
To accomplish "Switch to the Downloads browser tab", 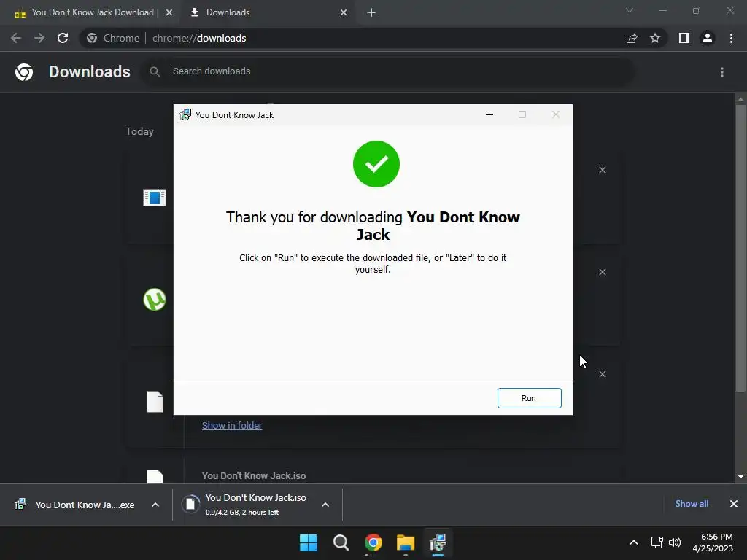I will tap(228, 12).
